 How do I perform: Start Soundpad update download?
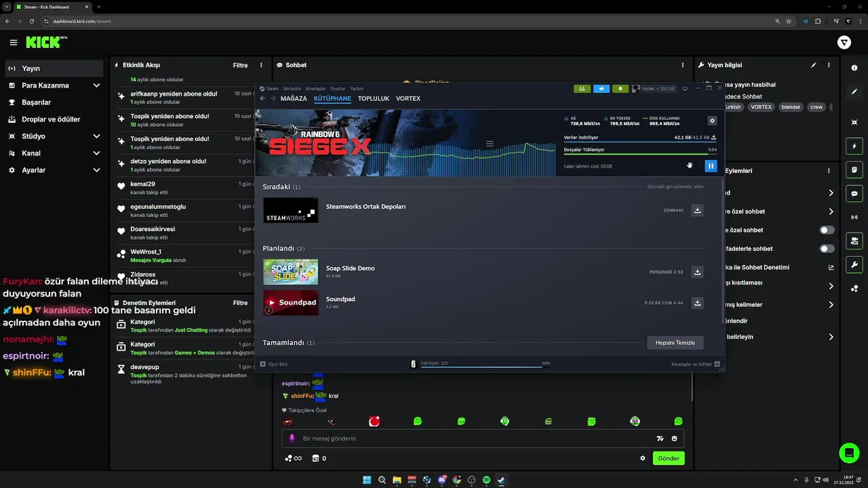pos(697,303)
